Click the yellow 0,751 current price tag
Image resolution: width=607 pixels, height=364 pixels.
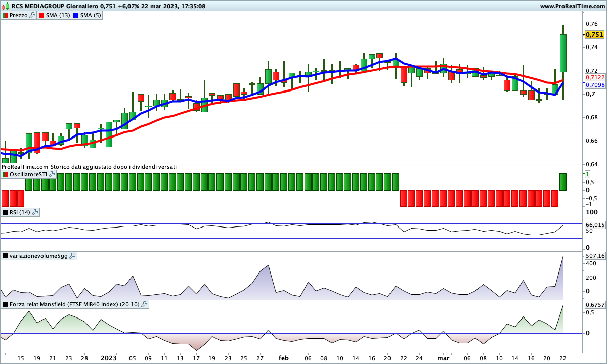[x=595, y=35]
